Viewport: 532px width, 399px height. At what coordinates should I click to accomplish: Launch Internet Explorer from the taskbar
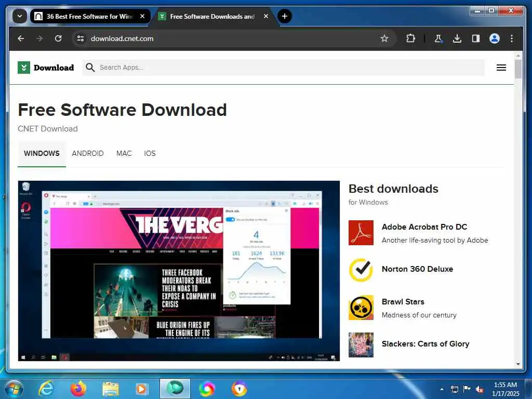pos(46,389)
